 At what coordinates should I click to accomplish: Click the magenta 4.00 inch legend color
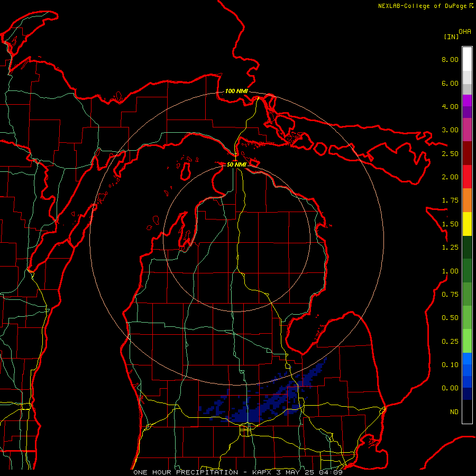(467, 100)
